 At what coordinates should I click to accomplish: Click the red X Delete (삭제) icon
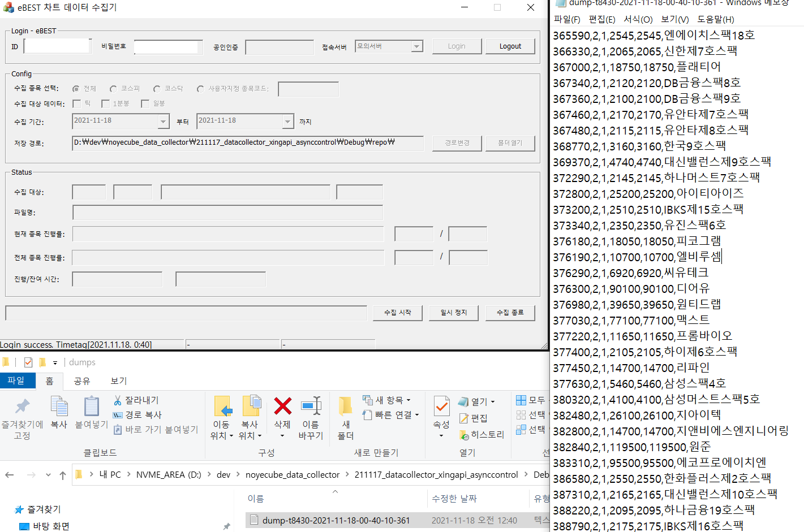coord(283,406)
